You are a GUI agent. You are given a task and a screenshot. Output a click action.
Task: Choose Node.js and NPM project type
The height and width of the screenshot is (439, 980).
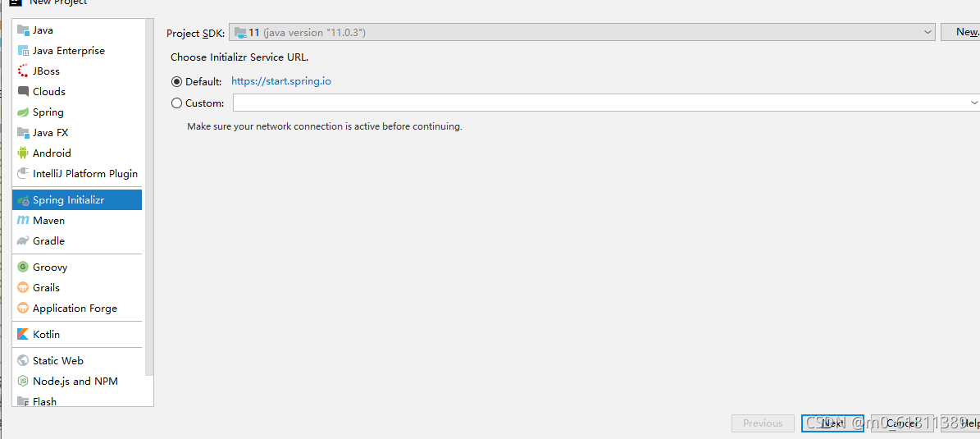[77, 381]
